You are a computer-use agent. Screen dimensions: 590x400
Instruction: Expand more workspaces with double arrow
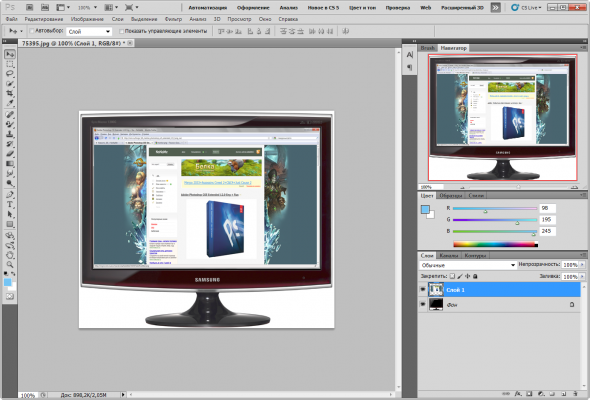pyautogui.click(x=496, y=8)
